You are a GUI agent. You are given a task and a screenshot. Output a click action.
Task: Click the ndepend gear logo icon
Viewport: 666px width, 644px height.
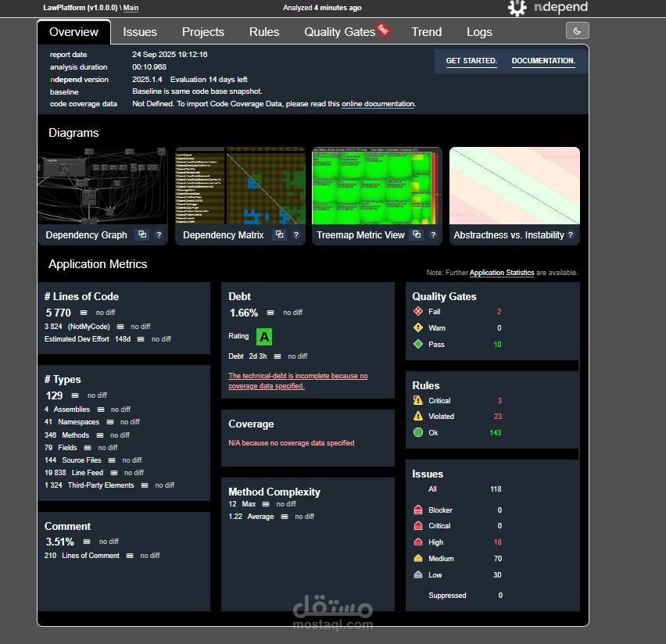pyautogui.click(x=517, y=8)
